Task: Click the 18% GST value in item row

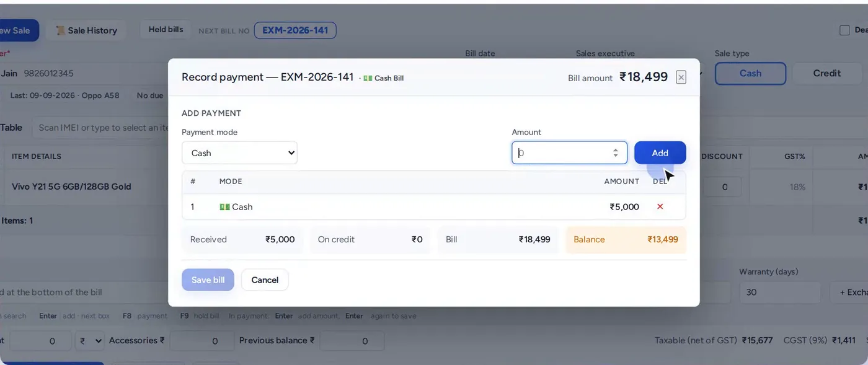Action: [x=798, y=187]
